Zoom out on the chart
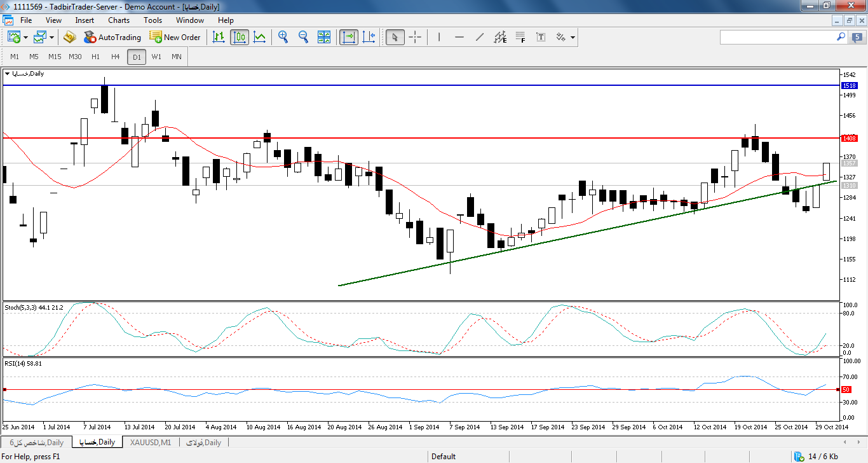This screenshot has height=463, width=868. (303, 37)
